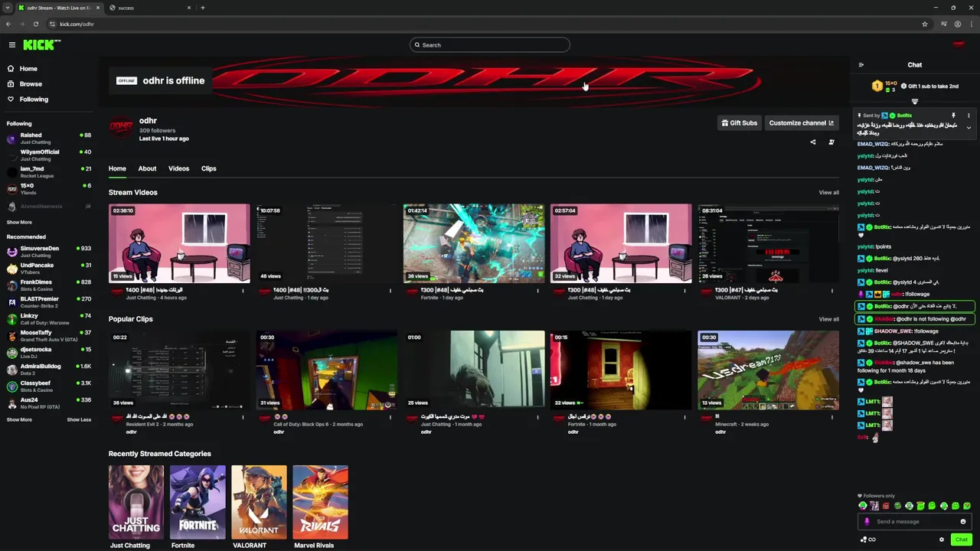The width and height of the screenshot is (980, 551).
Task: Open the 02:36:10 stream video thumbnail
Action: 179,243
